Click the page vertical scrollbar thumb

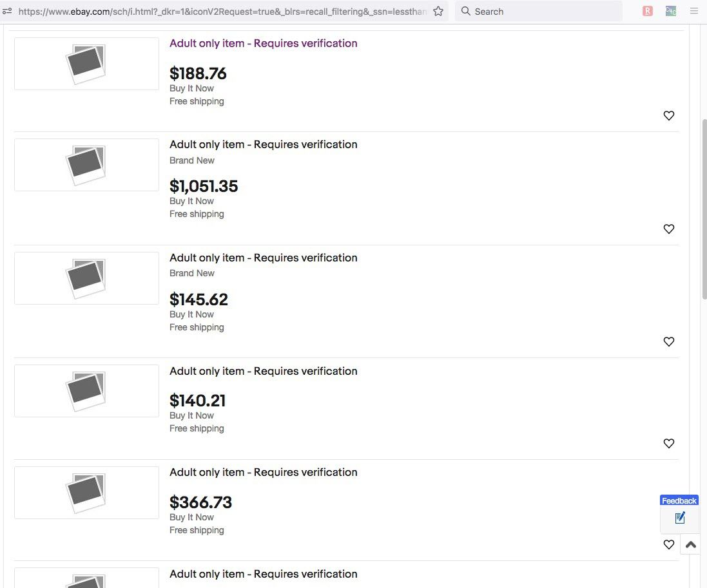pos(704,209)
